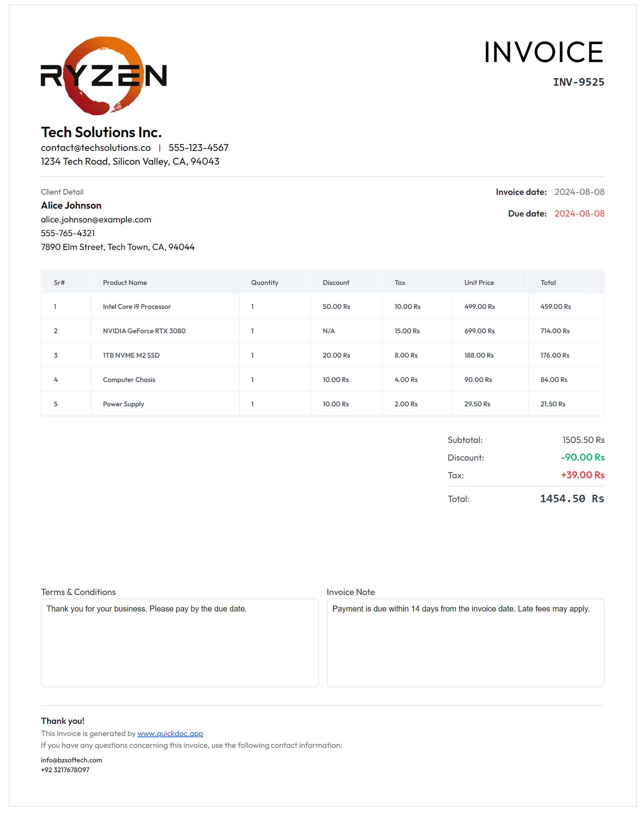Click the NVIDIA GeForce RTX 3080 entry

(144, 330)
